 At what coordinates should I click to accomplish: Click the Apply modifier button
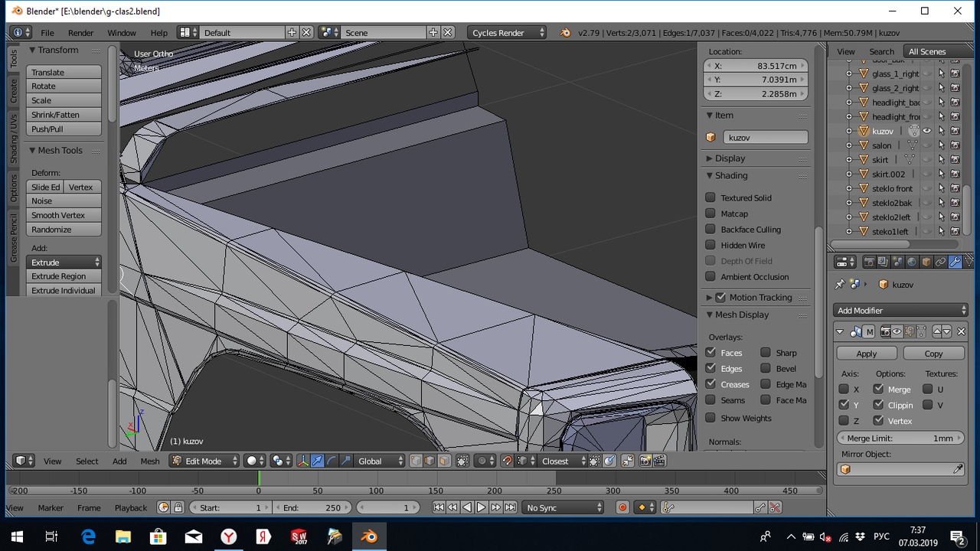(866, 354)
